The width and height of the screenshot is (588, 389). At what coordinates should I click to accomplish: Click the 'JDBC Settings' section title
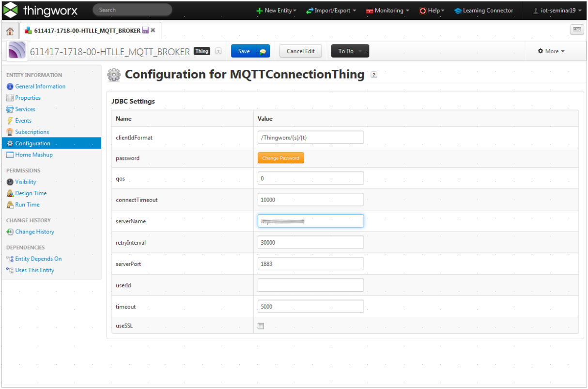tap(133, 102)
